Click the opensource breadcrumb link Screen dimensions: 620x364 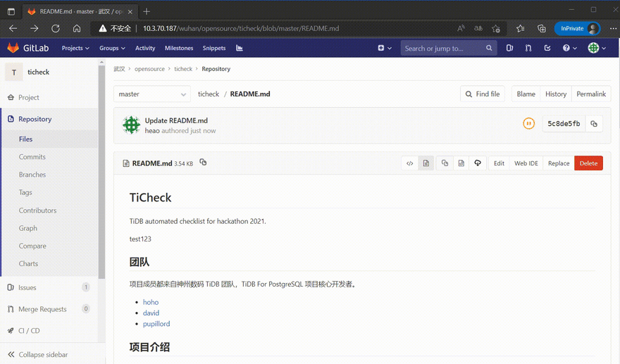click(x=149, y=69)
